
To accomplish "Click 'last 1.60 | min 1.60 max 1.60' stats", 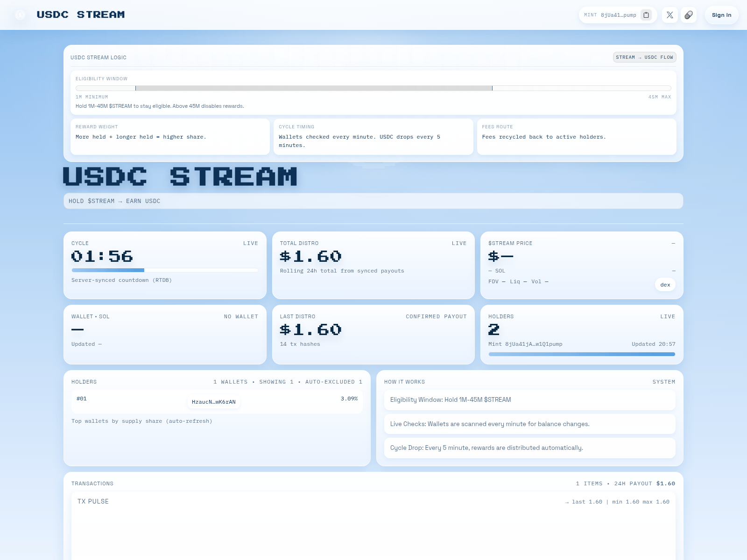I will pos(617,502).
